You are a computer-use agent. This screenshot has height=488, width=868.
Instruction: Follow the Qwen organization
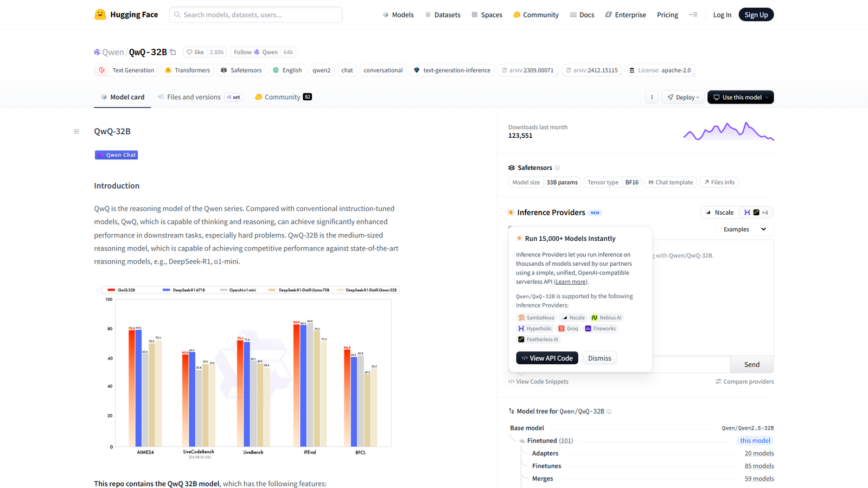coord(255,52)
